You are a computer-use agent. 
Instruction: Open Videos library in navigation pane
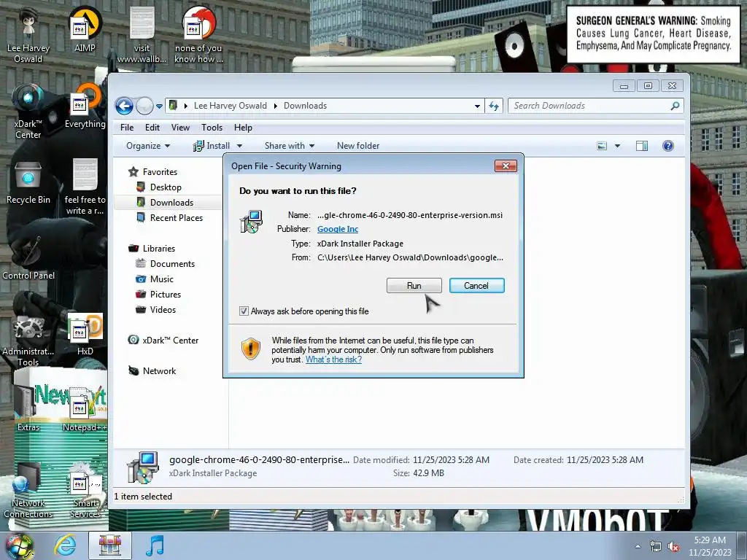point(163,309)
